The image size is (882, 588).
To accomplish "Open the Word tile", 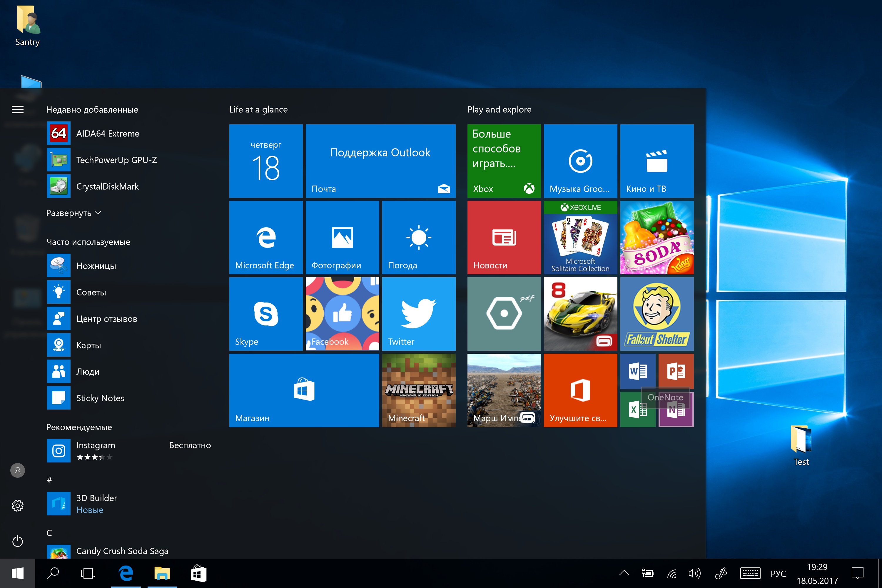I will 637,371.
